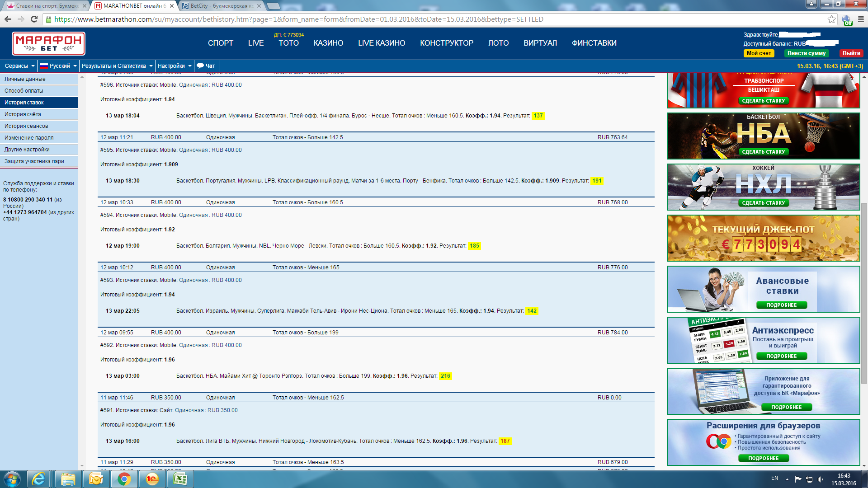Image resolution: width=868 pixels, height=488 pixels.
Task: Click the Выйти logout button
Action: (851, 53)
